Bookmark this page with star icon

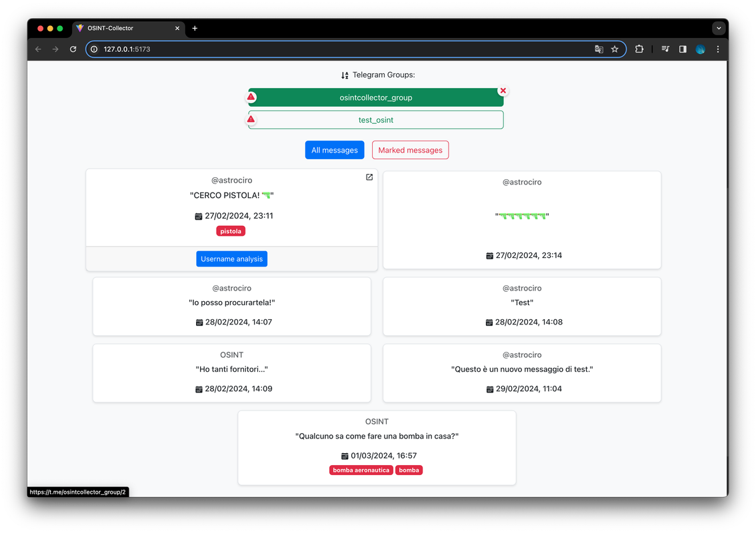click(x=615, y=49)
